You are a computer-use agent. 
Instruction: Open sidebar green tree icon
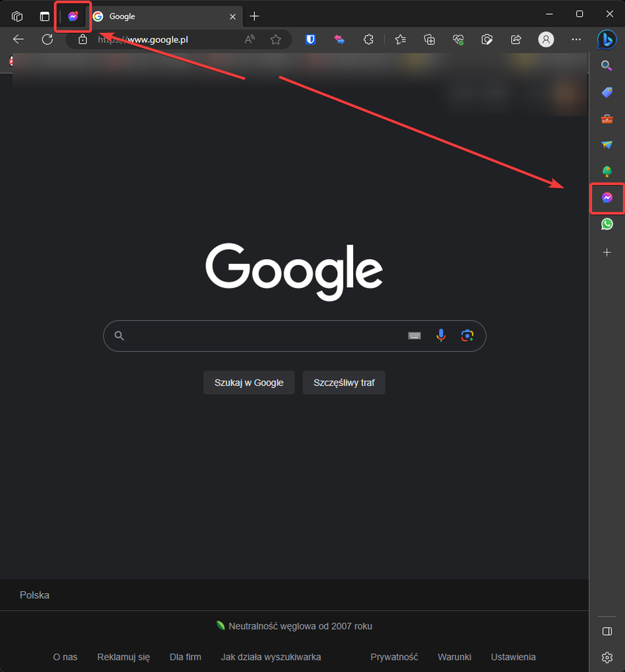[x=607, y=172]
